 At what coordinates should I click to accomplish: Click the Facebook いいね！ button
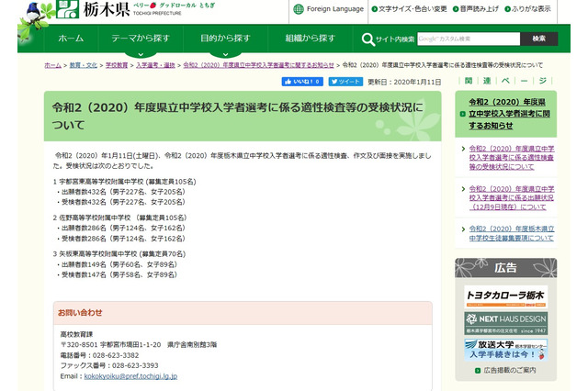click(302, 82)
